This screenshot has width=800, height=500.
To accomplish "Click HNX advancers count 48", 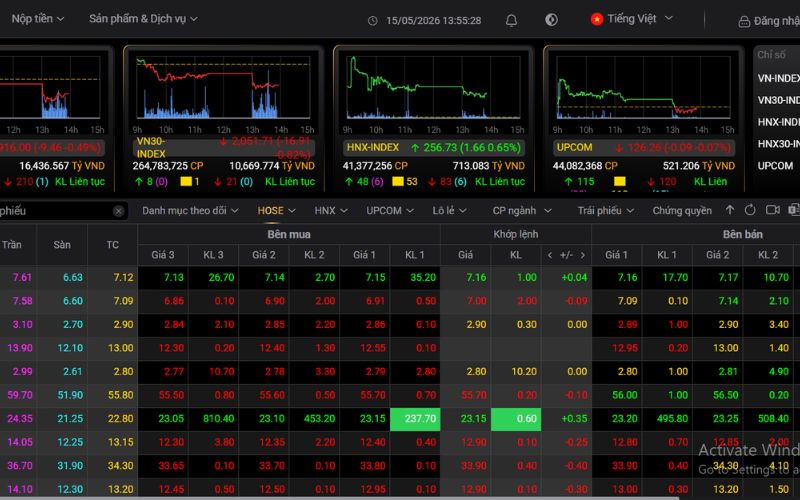I will coord(362,182).
